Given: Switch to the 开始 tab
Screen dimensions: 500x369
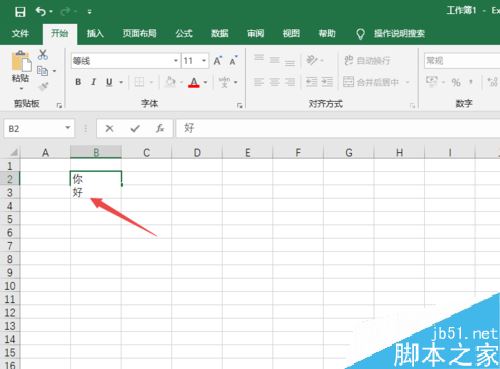Looking at the screenshot, I should (60, 33).
